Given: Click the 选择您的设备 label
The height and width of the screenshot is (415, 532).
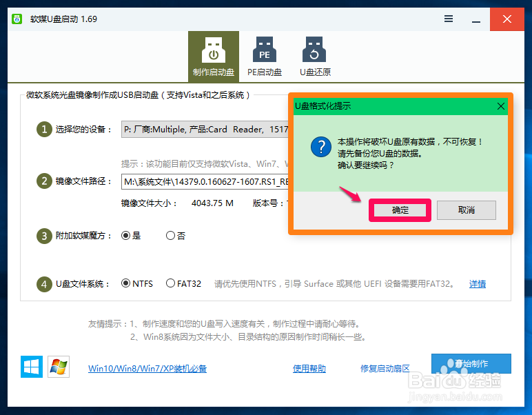Looking at the screenshot, I should point(83,130).
